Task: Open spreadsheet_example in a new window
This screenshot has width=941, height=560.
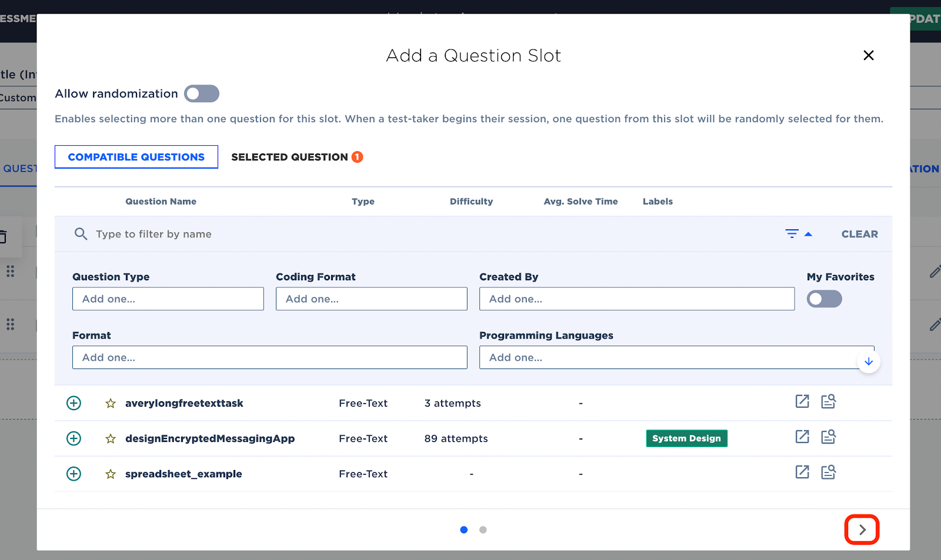Action: coord(802,472)
